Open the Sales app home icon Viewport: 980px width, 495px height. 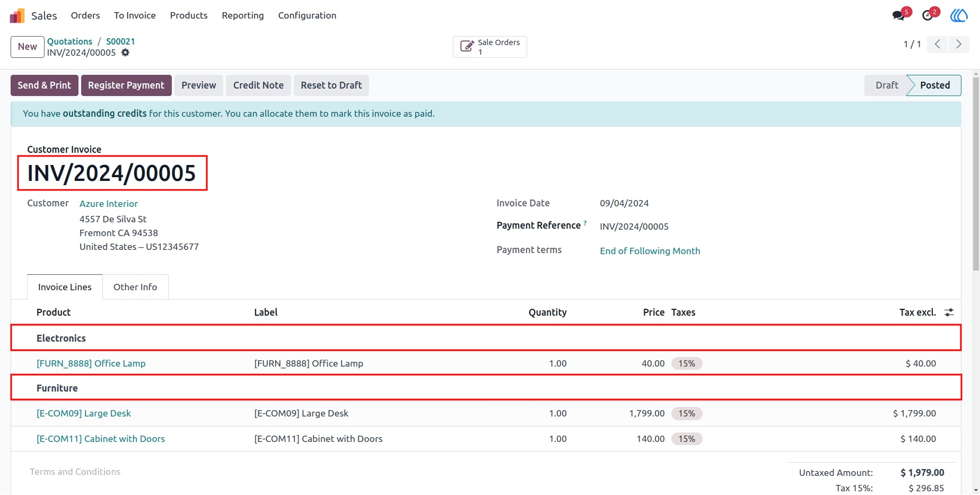pyautogui.click(x=17, y=16)
